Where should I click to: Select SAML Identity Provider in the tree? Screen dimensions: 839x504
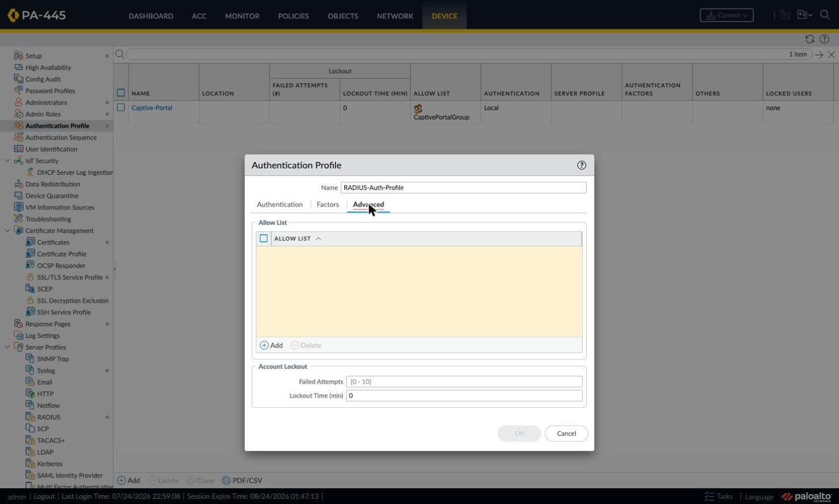point(70,476)
